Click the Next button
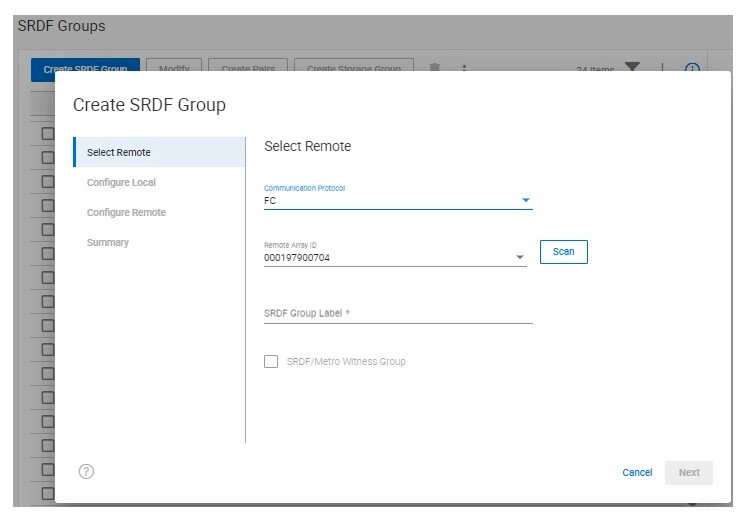This screenshot has width=752, height=519. [689, 473]
